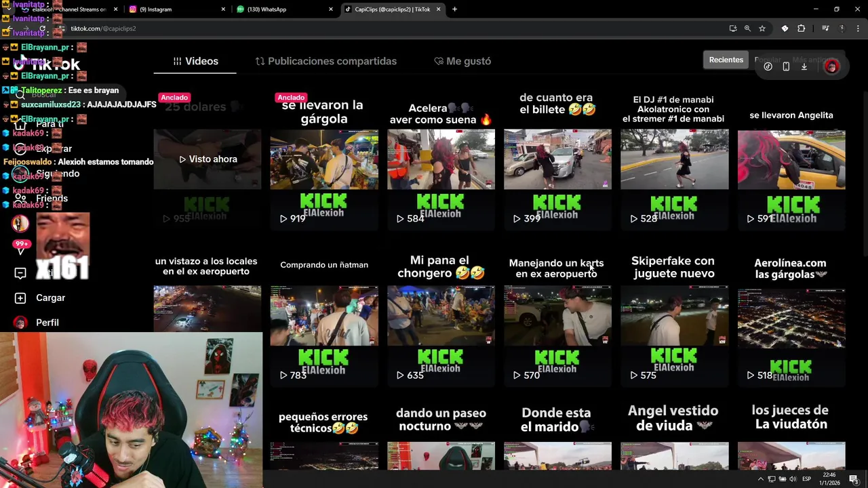This screenshot has width=868, height=488.
Task: Open the 'dando un paseo nocturno' video
Action: [x=441, y=436]
